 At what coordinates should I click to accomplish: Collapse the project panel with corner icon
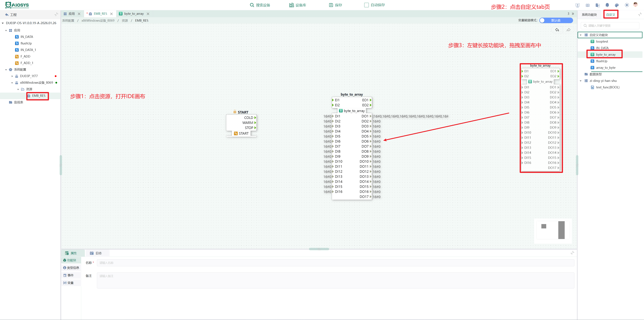[x=56, y=14]
